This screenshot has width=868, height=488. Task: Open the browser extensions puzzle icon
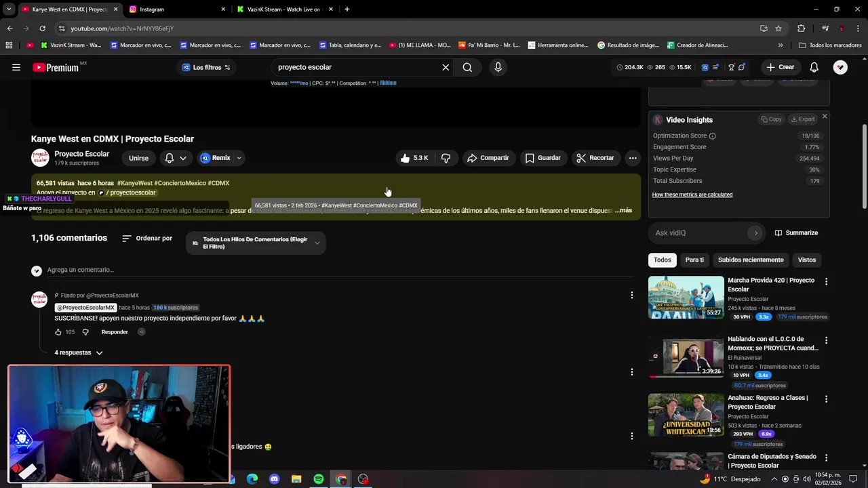pyautogui.click(x=802, y=28)
